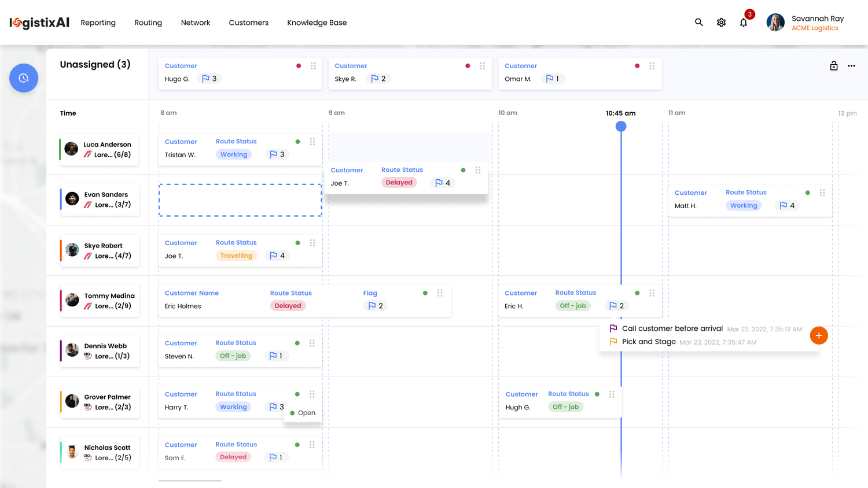Open notifications bell with badge
The width and height of the screenshot is (868, 488).
click(744, 23)
